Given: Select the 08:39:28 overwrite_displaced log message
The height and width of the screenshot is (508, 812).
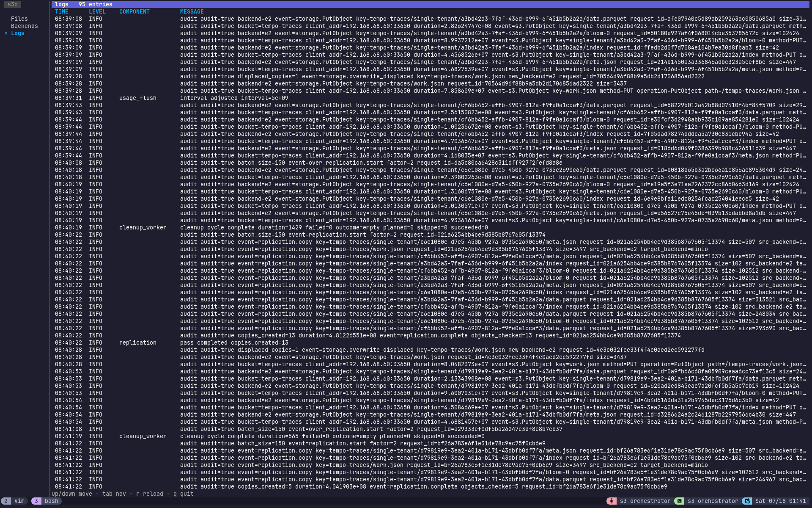Looking at the screenshot, I should (442, 77).
